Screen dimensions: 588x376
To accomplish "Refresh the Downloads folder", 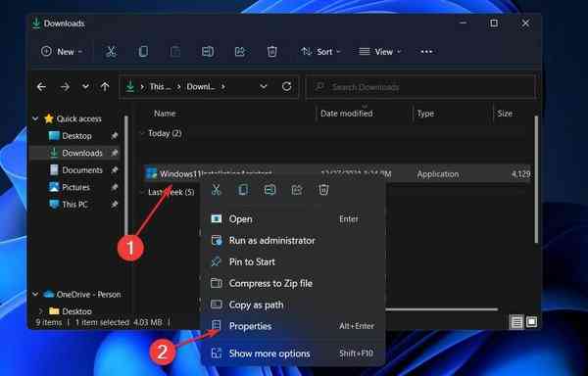I will click(x=286, y=87).
